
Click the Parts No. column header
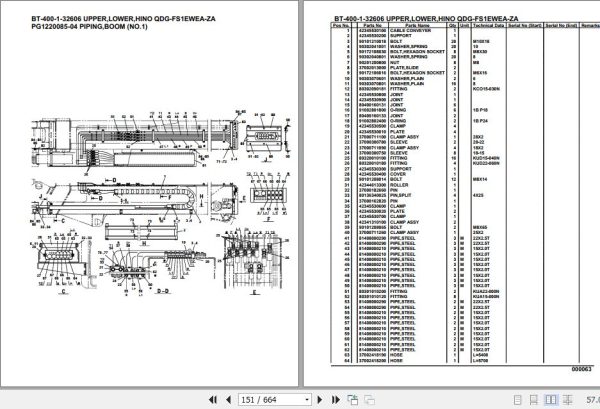[373, 25]
